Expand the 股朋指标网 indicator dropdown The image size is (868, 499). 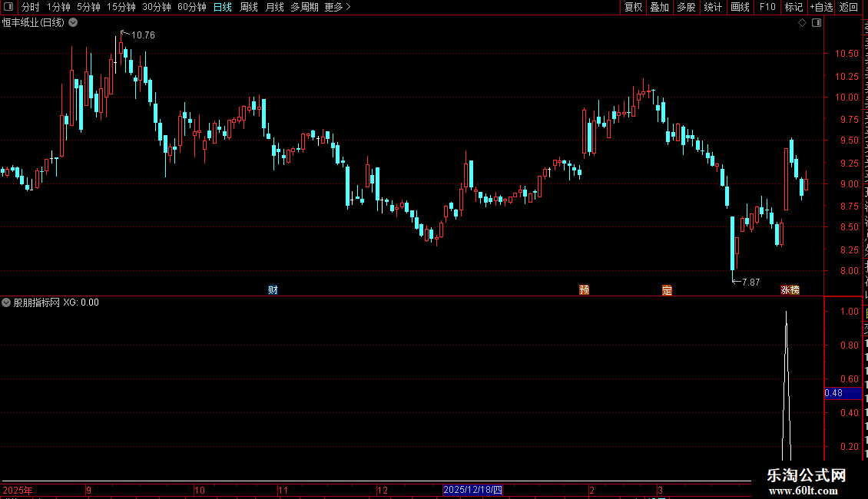(6, 302)
